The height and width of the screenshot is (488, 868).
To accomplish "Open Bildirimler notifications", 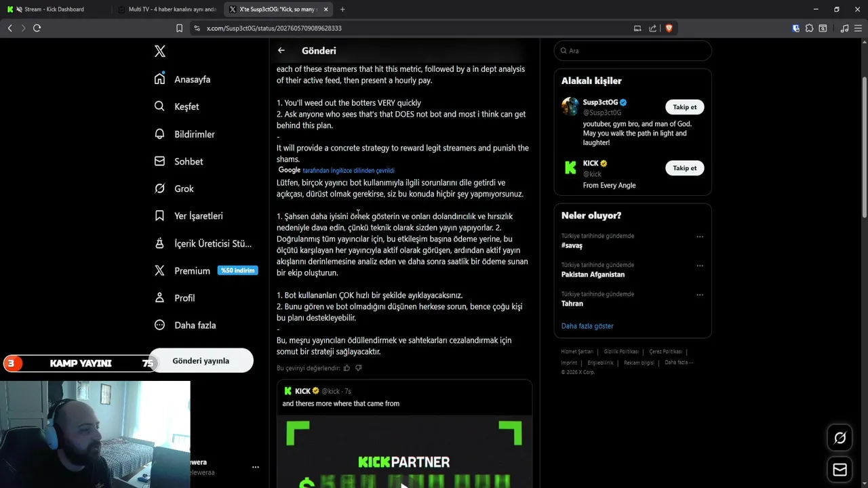I will (184, 134).
